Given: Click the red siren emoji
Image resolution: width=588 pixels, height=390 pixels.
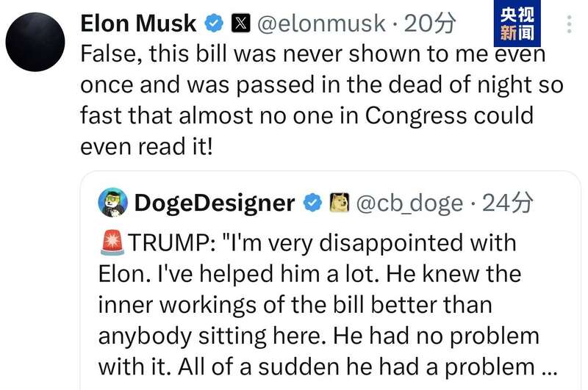Looking at the screenshot, I should click(x=111, y=242).
